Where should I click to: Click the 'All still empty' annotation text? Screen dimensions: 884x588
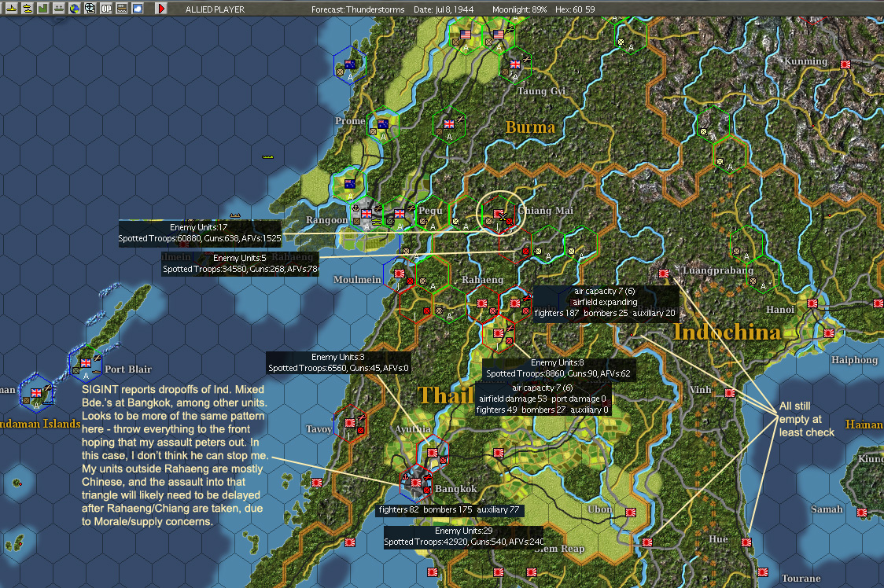point(806,420)
